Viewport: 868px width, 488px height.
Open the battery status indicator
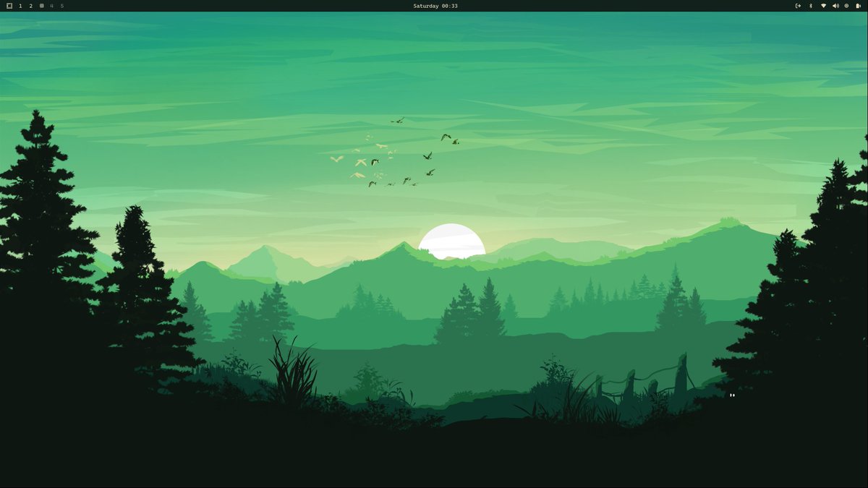click(858, 6)
